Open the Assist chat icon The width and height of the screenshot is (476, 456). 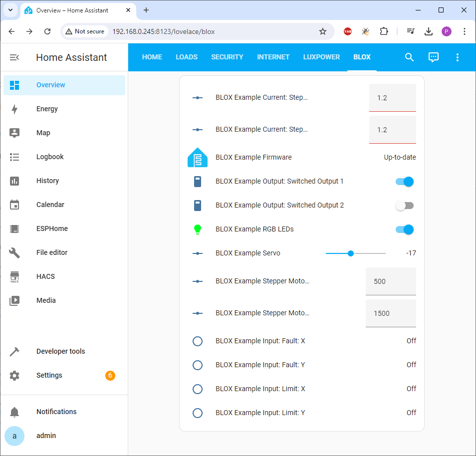click(434, 57)
